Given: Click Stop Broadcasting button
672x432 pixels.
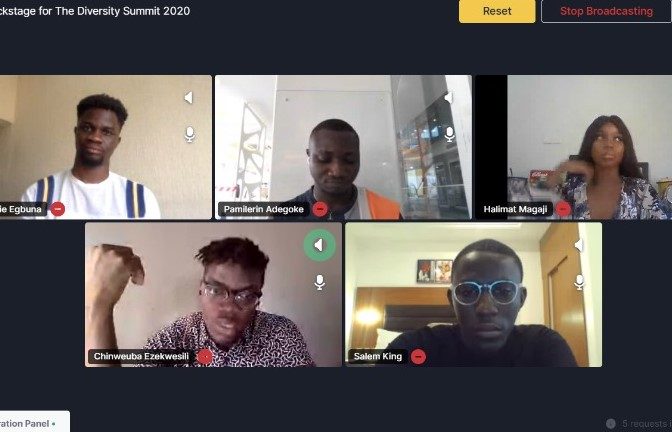Looking at the screenshot, I should tap(606, 11).
